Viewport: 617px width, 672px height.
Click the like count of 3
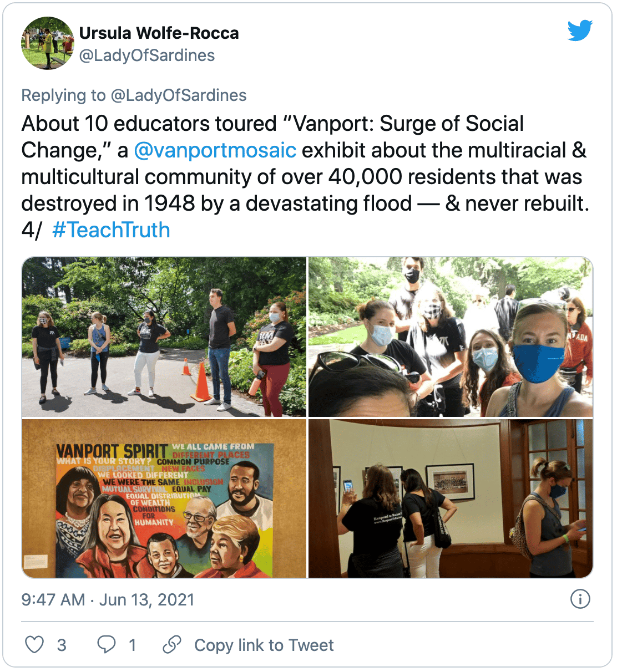62,645
